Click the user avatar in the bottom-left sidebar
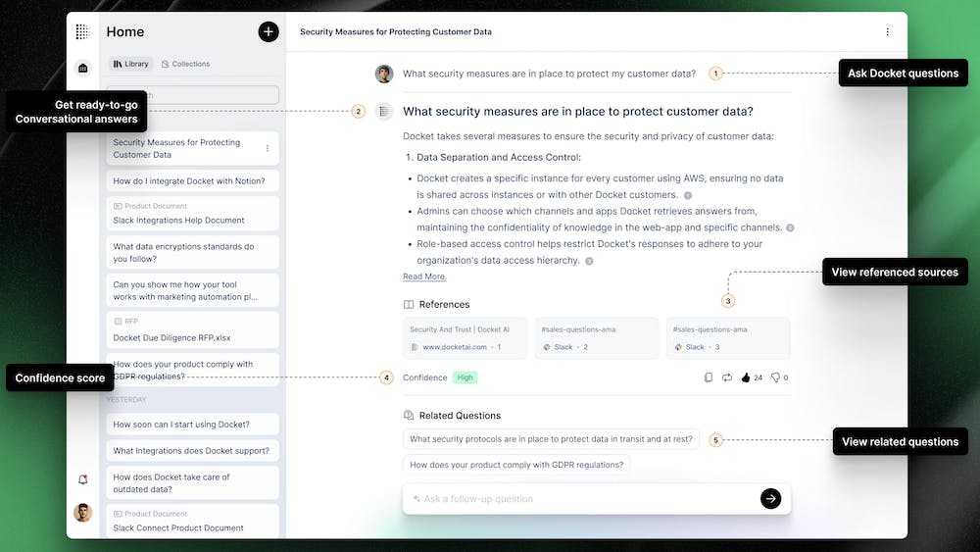 (x=82, y=513)
